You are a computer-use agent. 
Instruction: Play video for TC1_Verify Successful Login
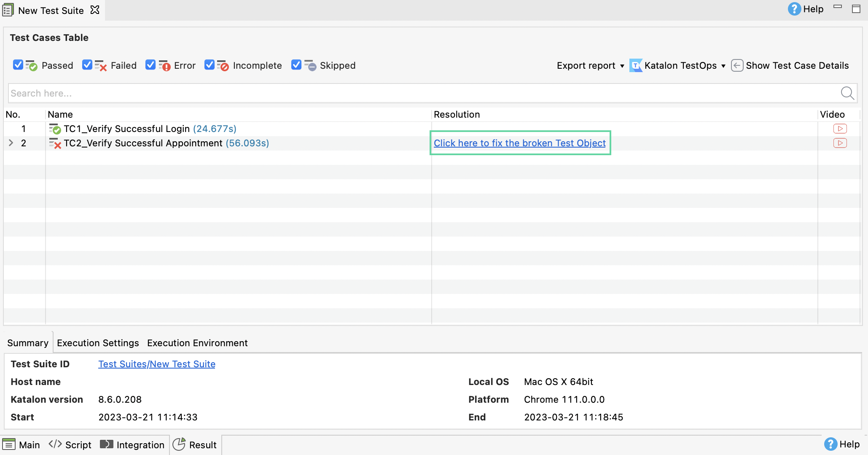click(x=840, y=129)
